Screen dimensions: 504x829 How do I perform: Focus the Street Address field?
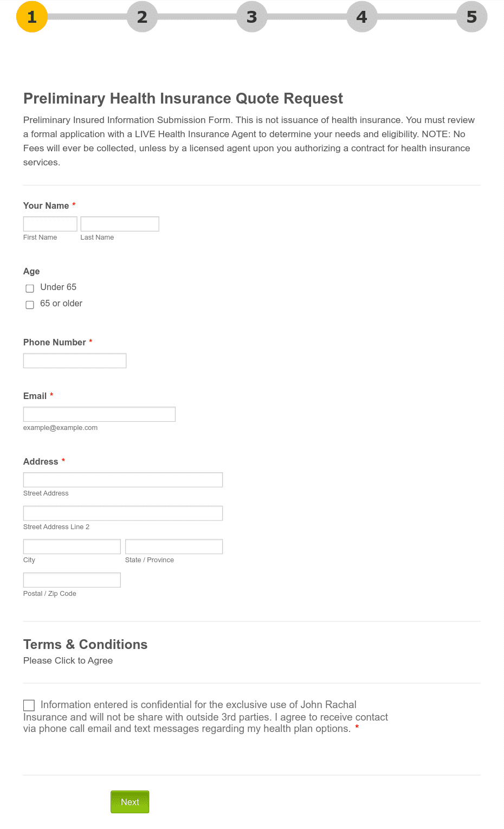[x=123, y=480]
